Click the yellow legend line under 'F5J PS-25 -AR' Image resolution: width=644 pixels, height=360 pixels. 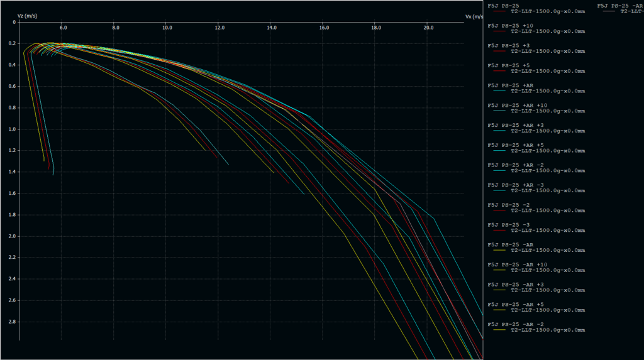pos(500,250)
